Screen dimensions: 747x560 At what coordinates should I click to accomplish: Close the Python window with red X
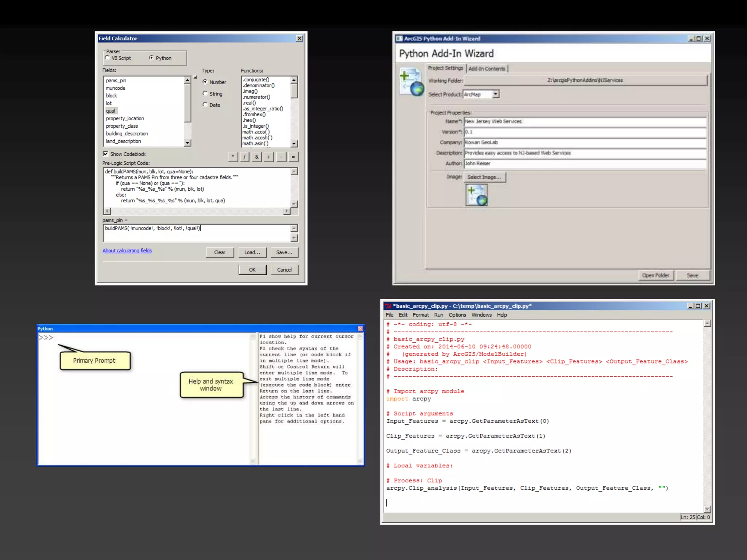[x=360, y=328]
